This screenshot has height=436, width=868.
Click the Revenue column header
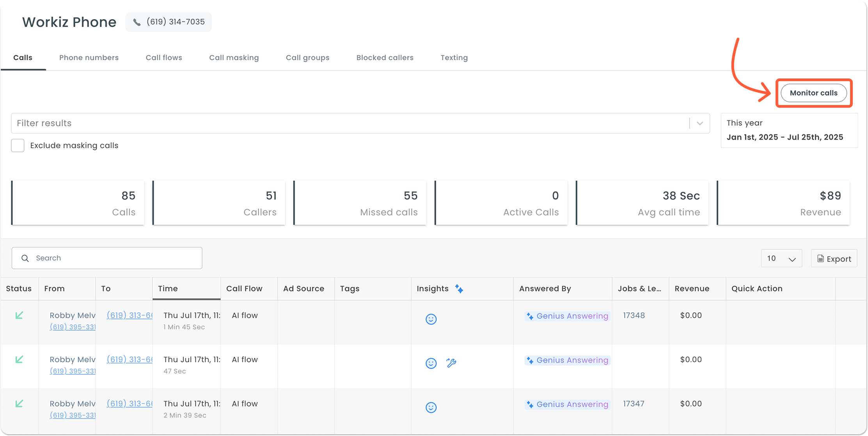pos(697,289)
